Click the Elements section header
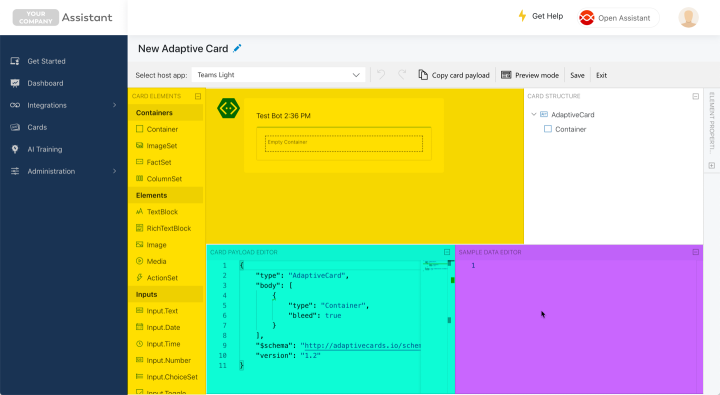This screenshot has height=395, width=720. [166, 196]
